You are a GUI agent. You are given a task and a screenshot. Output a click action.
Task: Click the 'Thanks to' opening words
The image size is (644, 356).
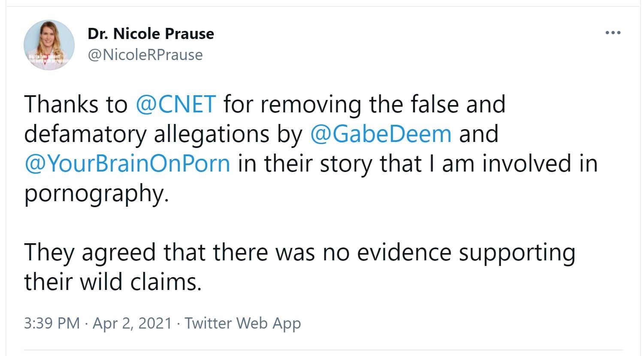coord(76,104)
